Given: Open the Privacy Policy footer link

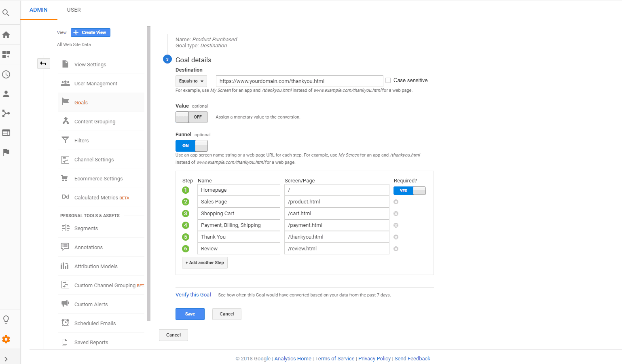Looking at the screenshot, I should coord(374,358).
